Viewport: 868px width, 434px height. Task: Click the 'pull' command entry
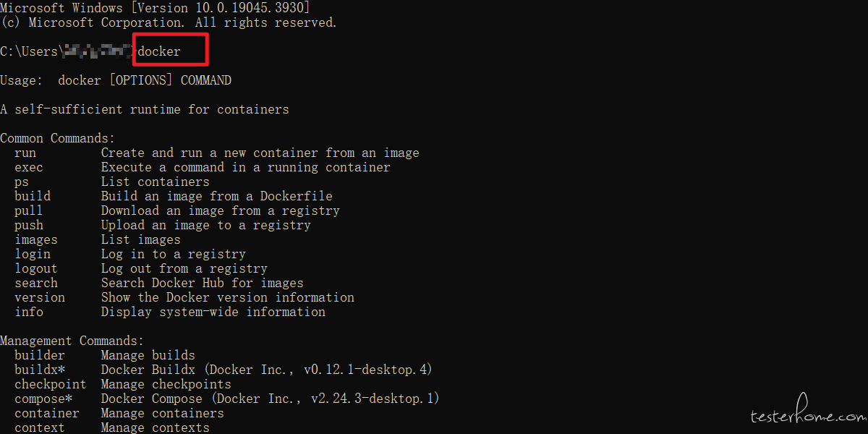[29, 210]
